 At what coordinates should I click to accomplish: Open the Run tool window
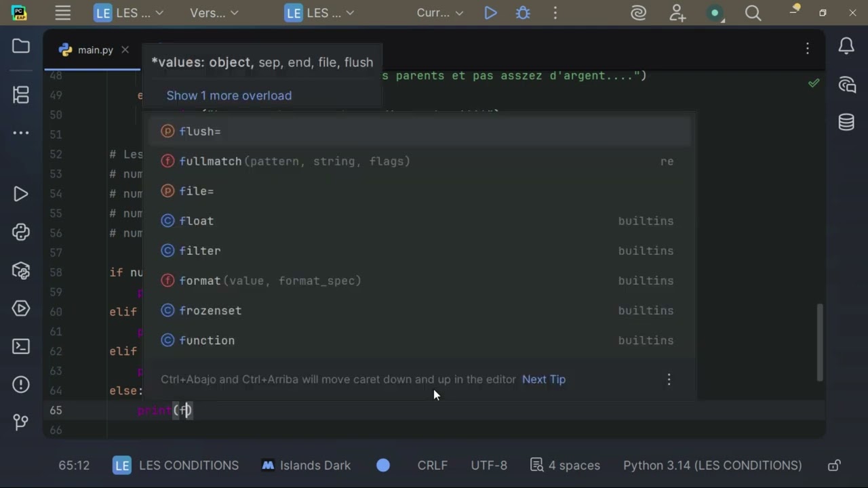(x=21, y=195)
